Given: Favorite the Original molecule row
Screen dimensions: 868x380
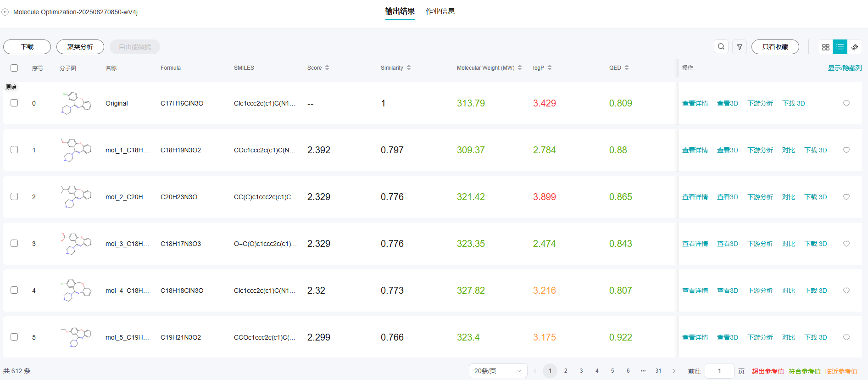Looking at the screenshot, I should pos(846,103).
